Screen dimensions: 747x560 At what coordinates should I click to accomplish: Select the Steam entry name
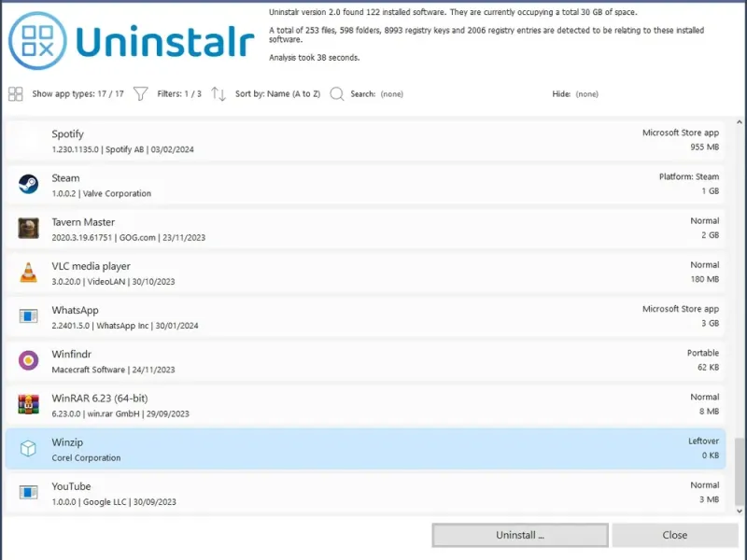click(x=65, y=178)
